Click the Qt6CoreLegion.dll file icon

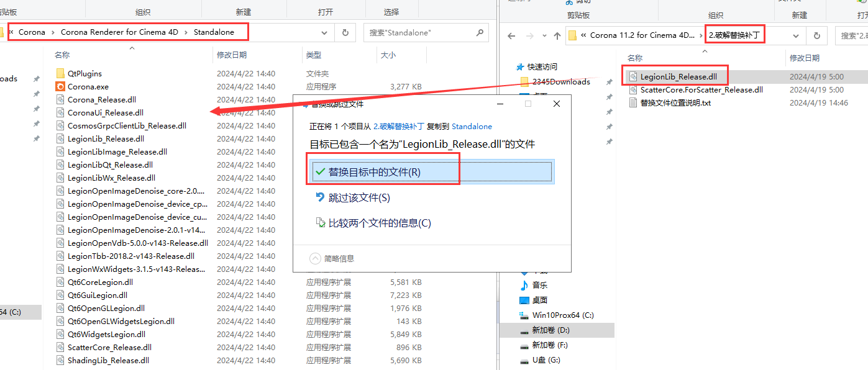tap(60, 282)
